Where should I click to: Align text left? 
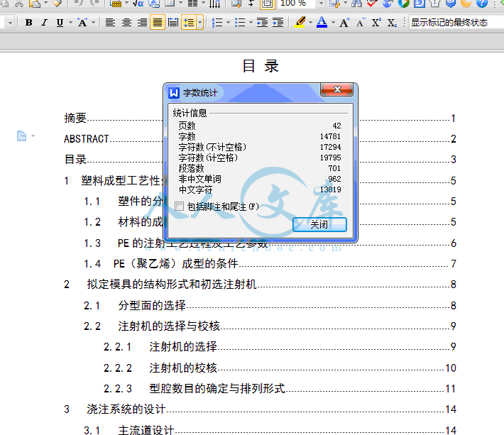pyautogui.click(x=110, y=23)
